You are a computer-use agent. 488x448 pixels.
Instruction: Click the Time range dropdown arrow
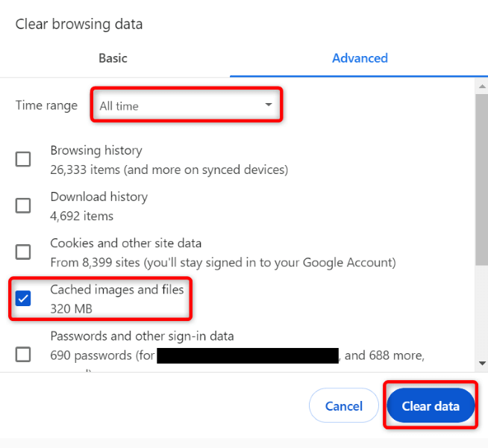click(269, 105)
